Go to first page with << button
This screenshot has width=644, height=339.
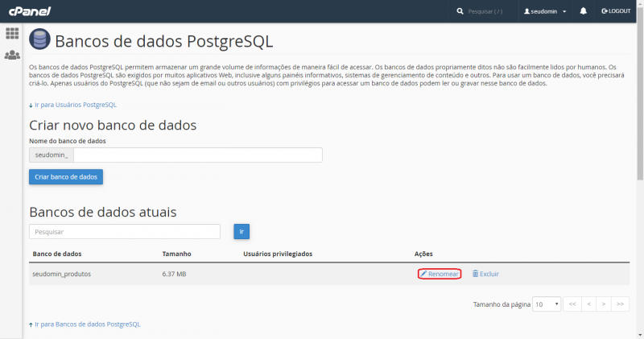point(572,304)
